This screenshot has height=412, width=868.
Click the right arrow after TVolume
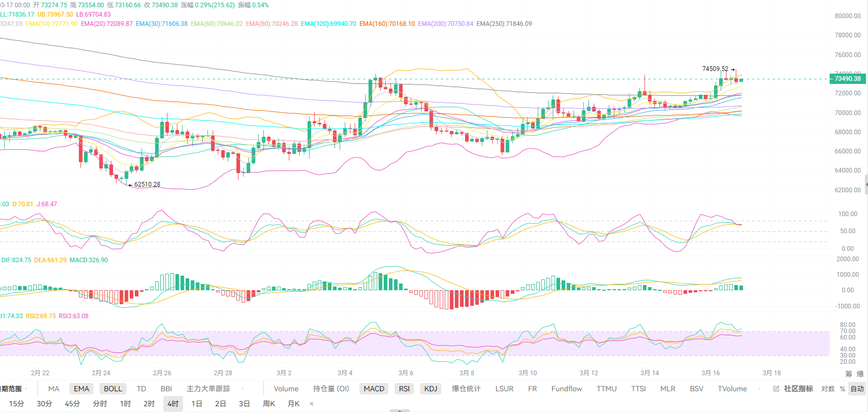(759, 389)
